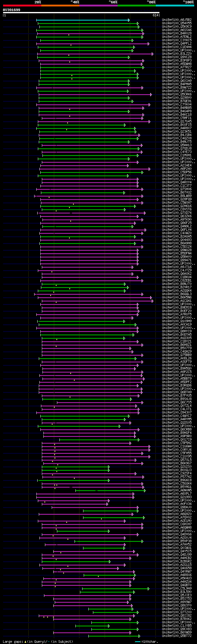Click hit label UniRef100_B3LZZ0

(x=177, y=54)
